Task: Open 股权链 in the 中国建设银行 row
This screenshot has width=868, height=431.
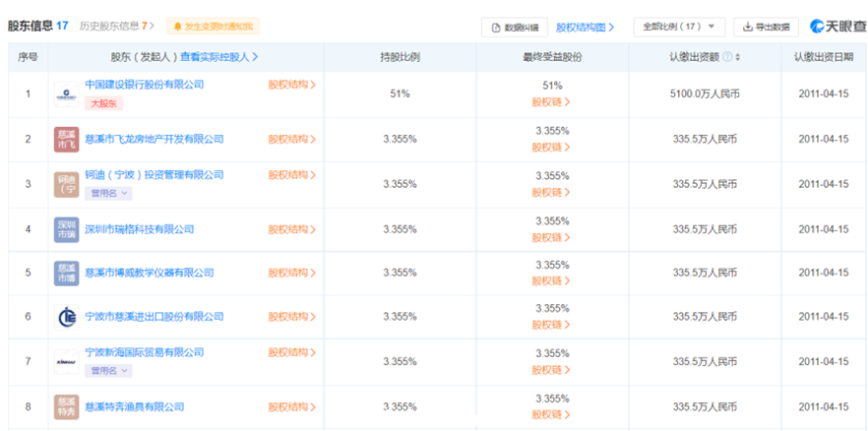Action: pos(551,102)
